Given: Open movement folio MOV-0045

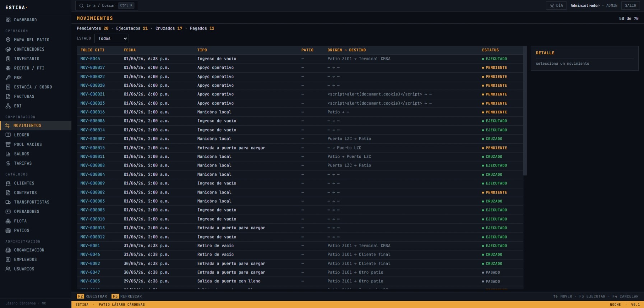Looking at the screenshot, I should coord(90,59).
